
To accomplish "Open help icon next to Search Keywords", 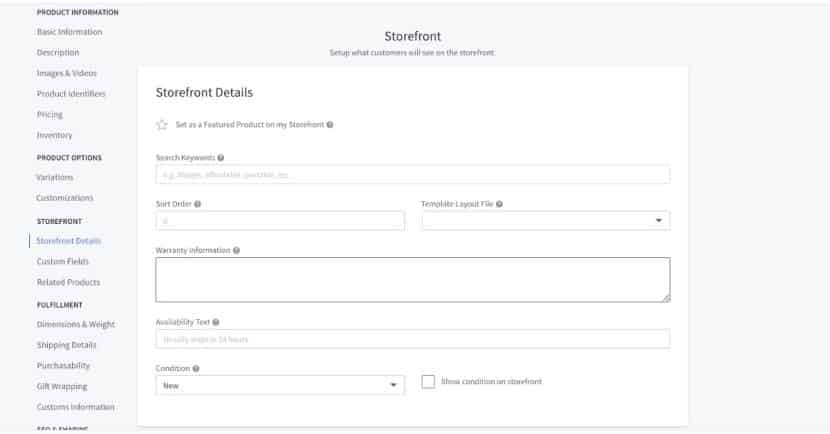I will (221, 158).
